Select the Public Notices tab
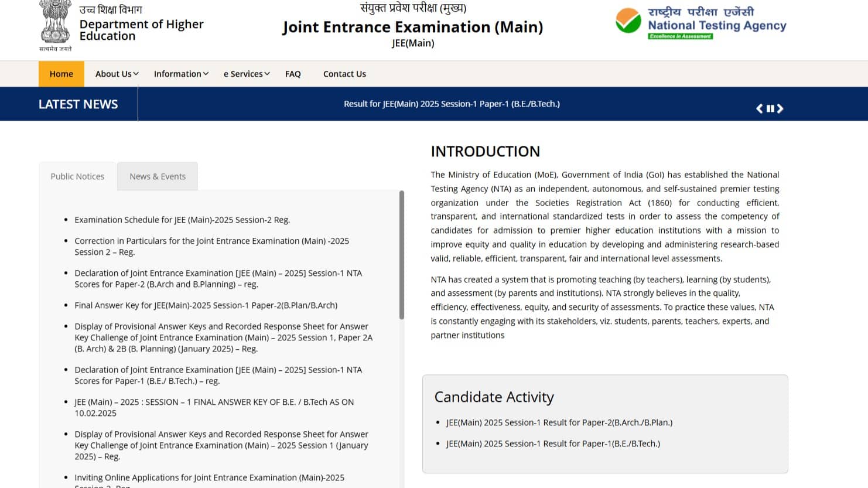Image resolution: width=868 pixels, height=488 pixels. click(77, 176)
